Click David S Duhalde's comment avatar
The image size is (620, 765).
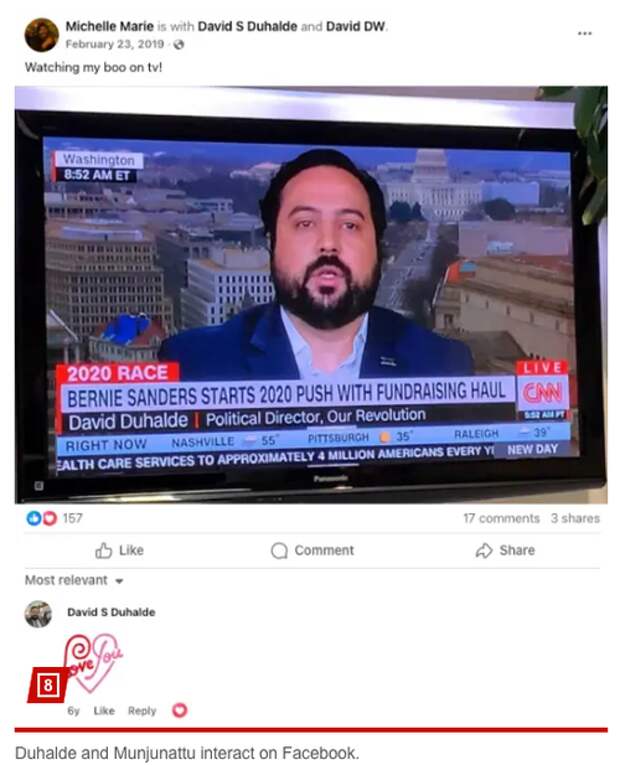coord(38,614)
